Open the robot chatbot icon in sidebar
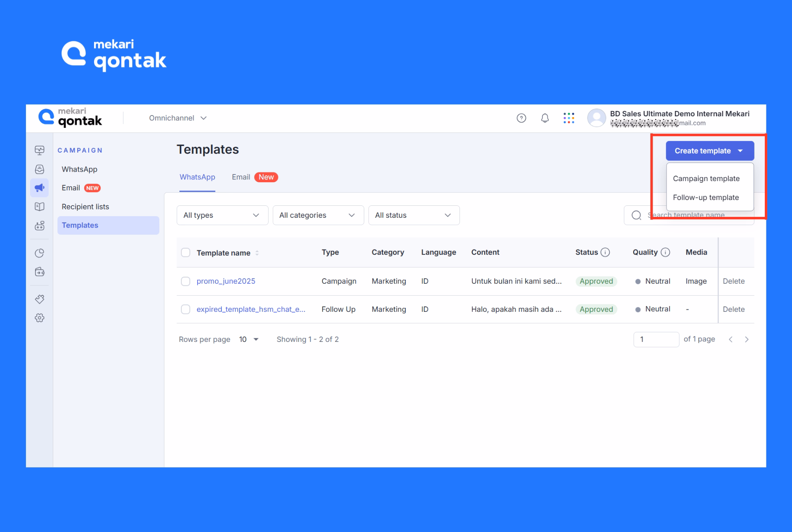Viewport: 792px width, 532px height. coord(40,226)
